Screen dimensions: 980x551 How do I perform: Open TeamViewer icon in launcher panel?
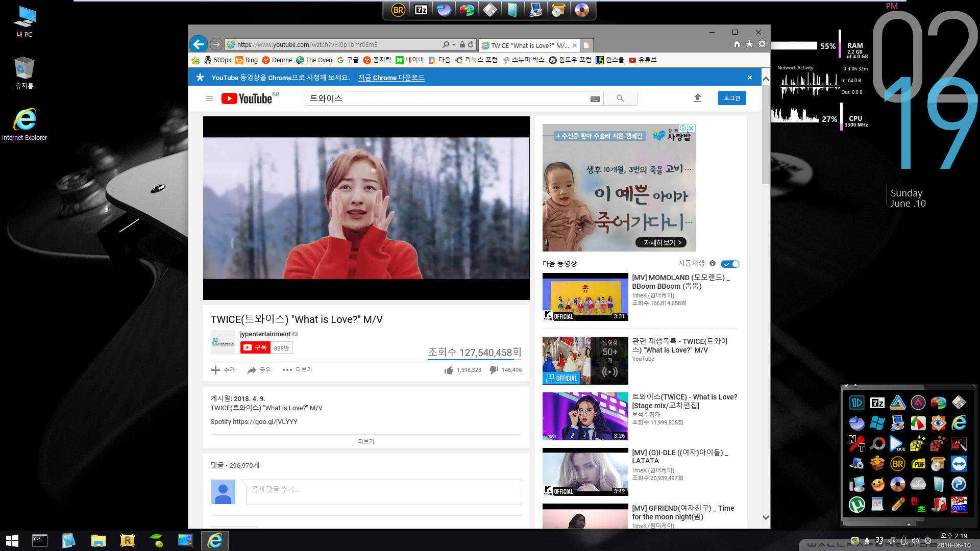pyautogui.click(x=959, y=464)
